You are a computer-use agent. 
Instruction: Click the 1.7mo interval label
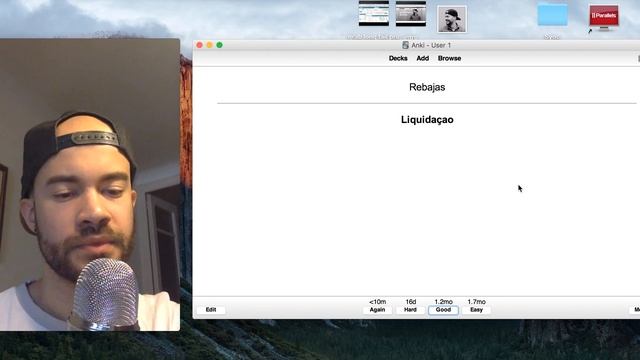[476, 302]
